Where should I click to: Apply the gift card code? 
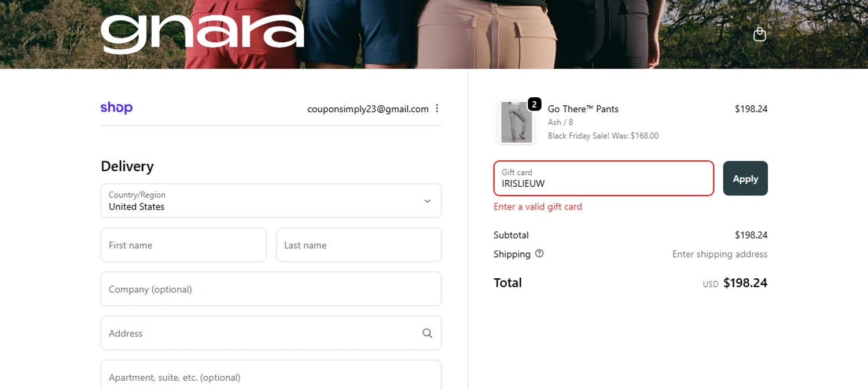coord(745,178)
